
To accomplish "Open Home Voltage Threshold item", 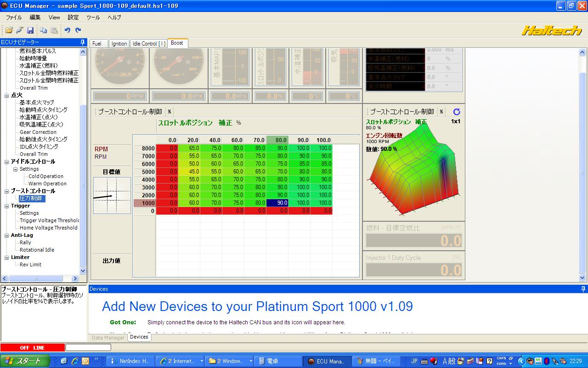I will [x=49, y=228].
